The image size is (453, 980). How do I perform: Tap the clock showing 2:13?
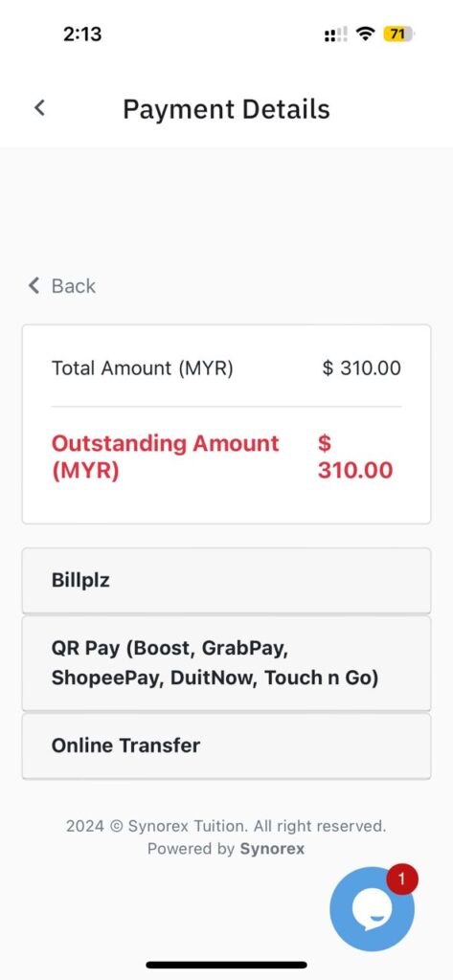pos(82,33)
